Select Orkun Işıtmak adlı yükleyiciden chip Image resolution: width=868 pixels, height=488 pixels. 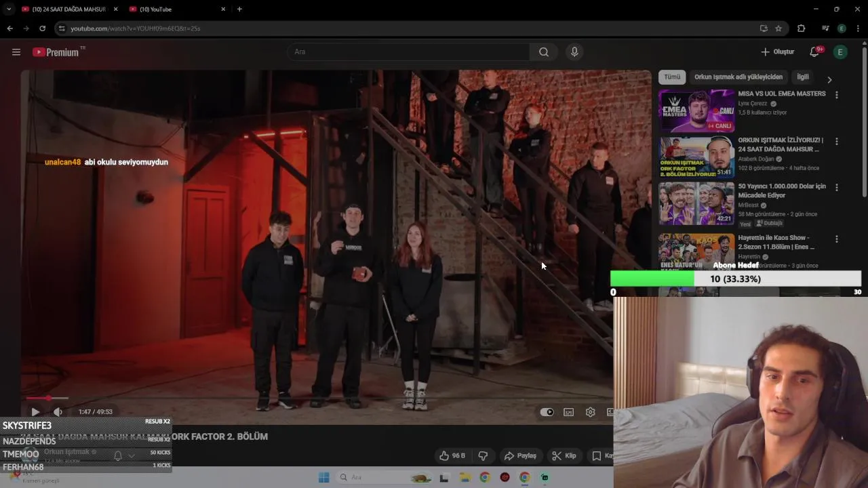click(738, 77)
